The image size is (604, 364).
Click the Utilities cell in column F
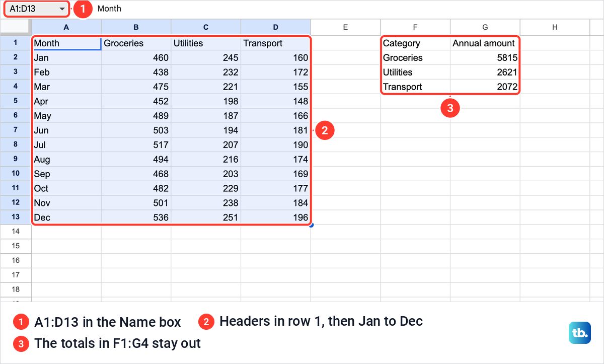[415, 72]
